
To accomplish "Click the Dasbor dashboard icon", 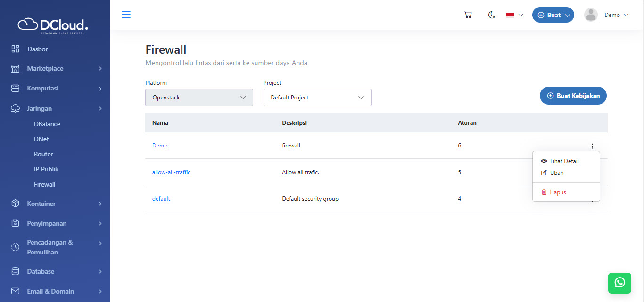I will point(16,49).
